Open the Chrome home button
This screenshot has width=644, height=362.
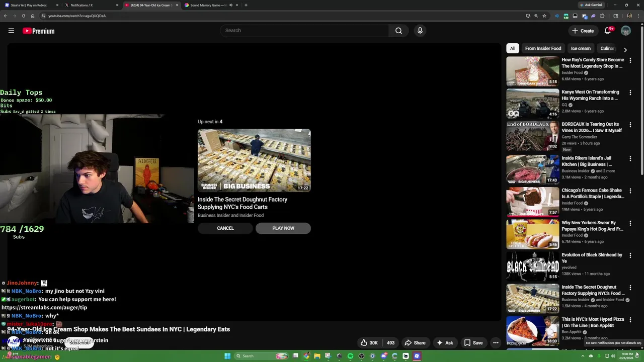pyautogui.click(x=33, y=16)
